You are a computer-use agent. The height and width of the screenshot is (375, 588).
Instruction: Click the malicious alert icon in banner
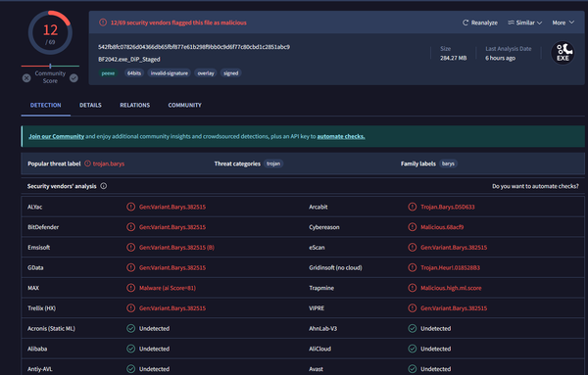coord(103,23)
